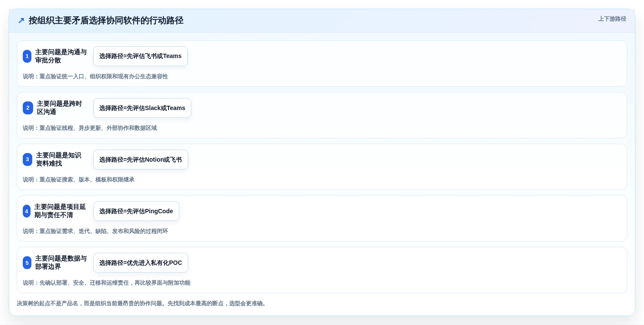Click the note 重点验证线程、异步更新、外部协作和数据区域
The width and height of the screenshot is (644, 325).
pyautogui.click(x=98, y=128)
